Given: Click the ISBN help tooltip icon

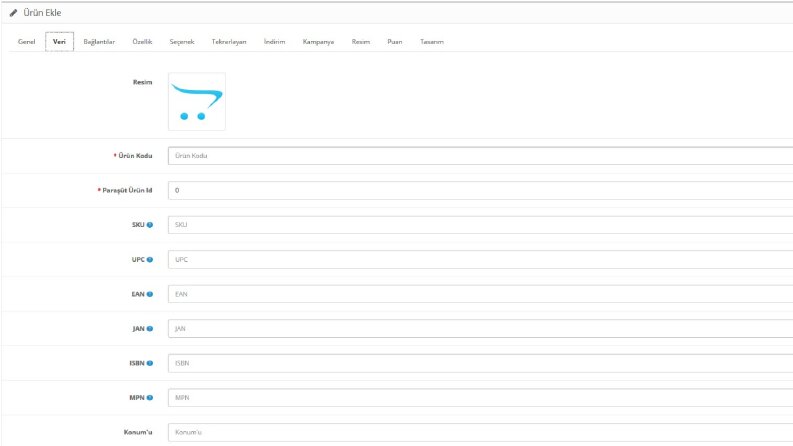Looking at the screenshot, I should [150, 363].
